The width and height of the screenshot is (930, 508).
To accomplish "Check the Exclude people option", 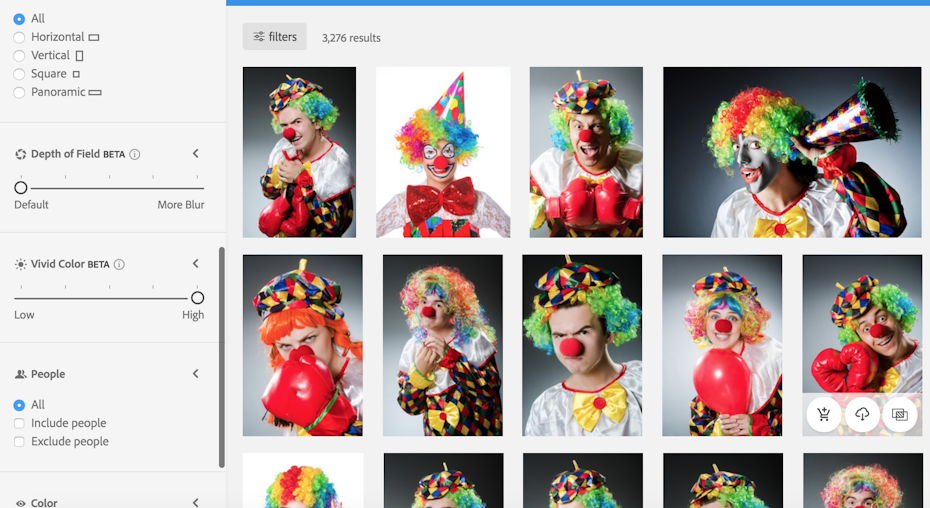I will (19, 441).
